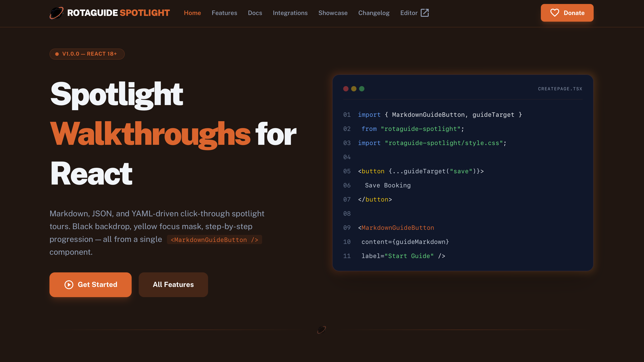Image resolution: width=644 pixels, height=362 pixels.
Task: Navigate to the Home menu item
Action: click(x=193, y=13)
